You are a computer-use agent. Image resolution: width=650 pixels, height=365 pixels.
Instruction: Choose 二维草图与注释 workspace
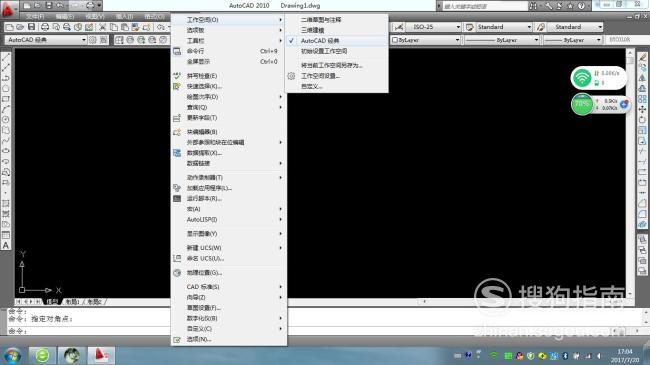coord(337,19)
